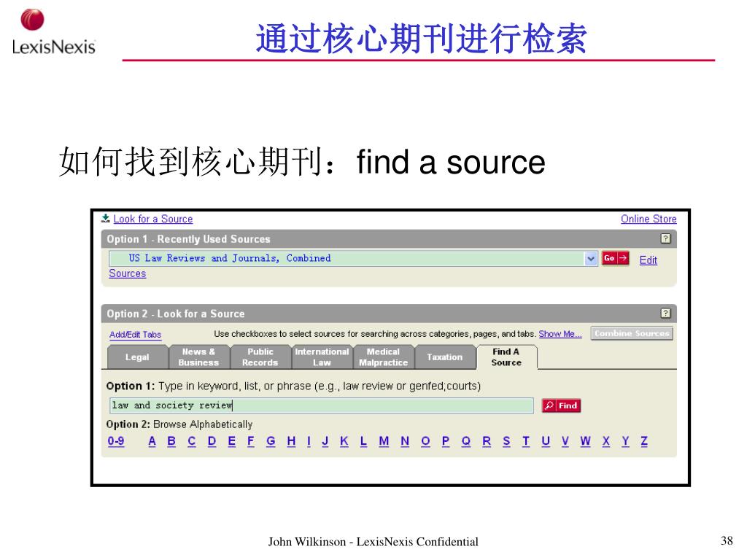
Task: Browse sources under letter Q
Action: tap(466, 441)
